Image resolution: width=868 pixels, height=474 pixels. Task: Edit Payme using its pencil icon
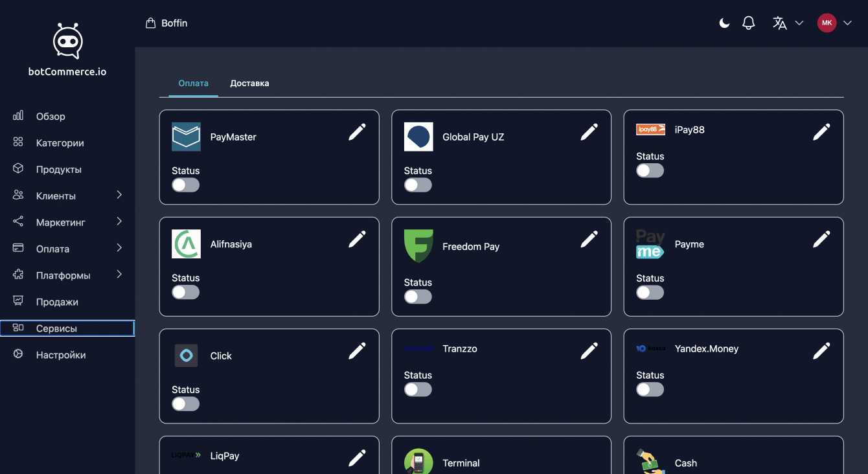tap(821, 240)
